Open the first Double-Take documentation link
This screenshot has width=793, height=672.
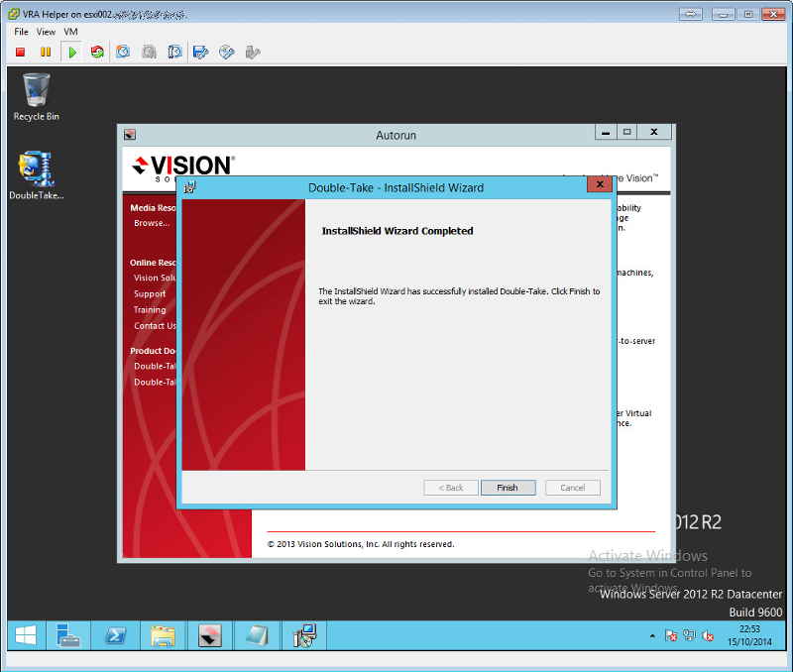pyautogui.click(x=155, y=366)
